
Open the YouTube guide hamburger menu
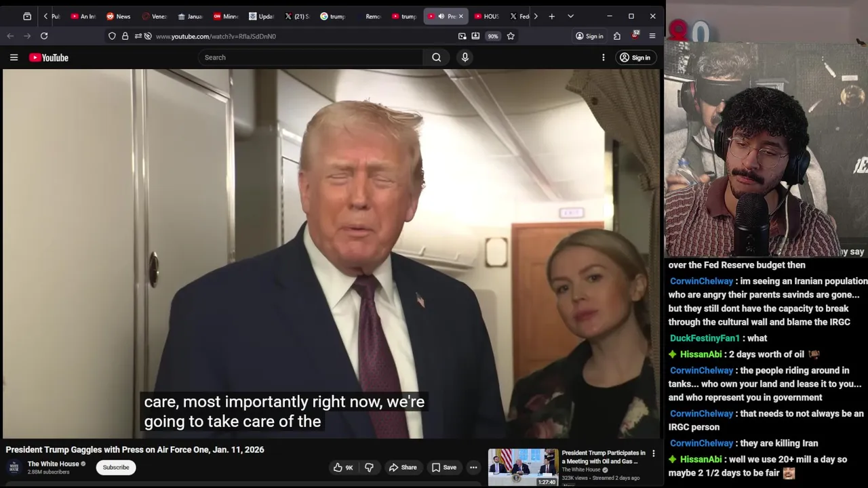(14, 58)
